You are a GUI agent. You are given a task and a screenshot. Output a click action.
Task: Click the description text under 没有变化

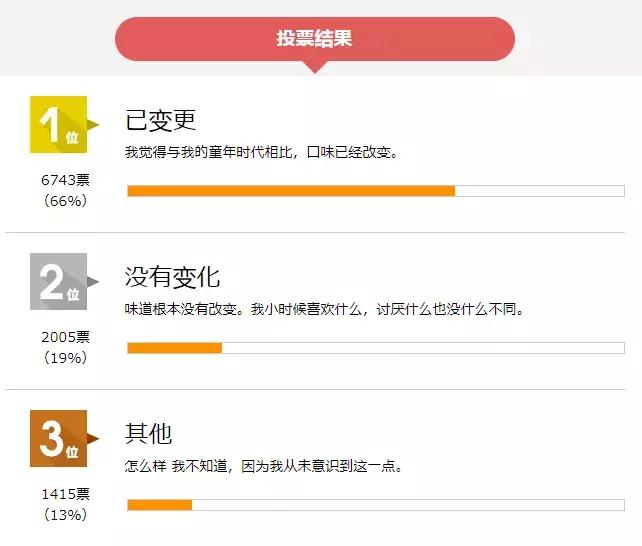click(x=324, y=309)
